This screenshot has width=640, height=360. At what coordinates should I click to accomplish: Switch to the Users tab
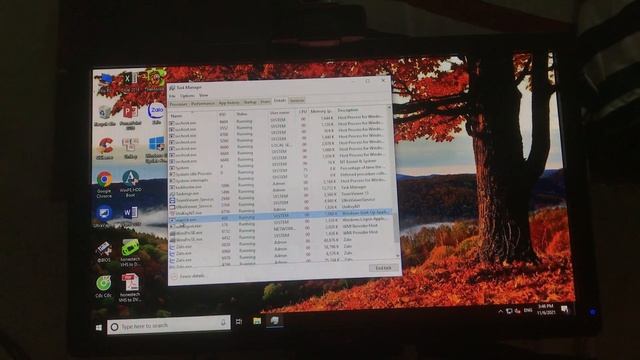265,102
